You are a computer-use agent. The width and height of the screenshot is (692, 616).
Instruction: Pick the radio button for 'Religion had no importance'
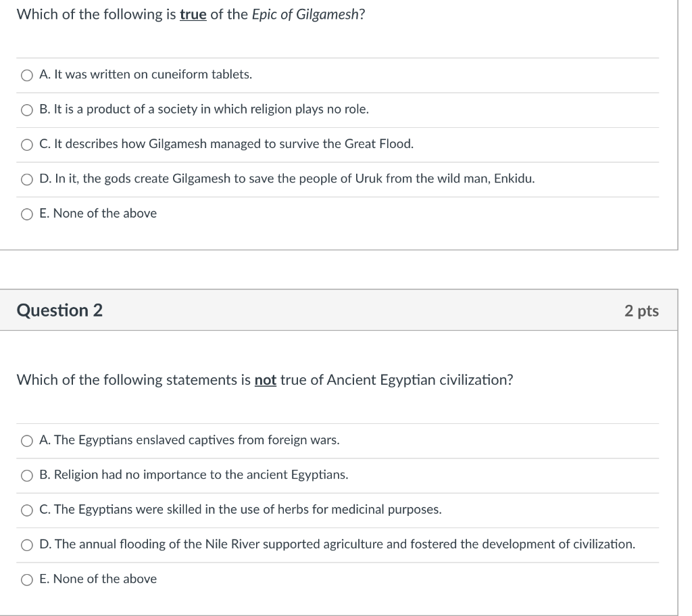pyautogui.click(x=27, y=475)
